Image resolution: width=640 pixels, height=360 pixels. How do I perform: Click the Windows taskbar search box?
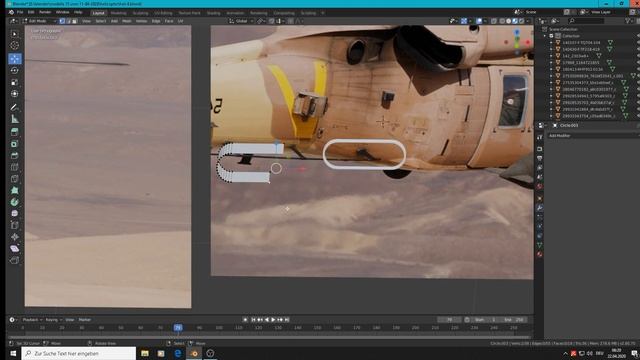click(x=79, y=353)
